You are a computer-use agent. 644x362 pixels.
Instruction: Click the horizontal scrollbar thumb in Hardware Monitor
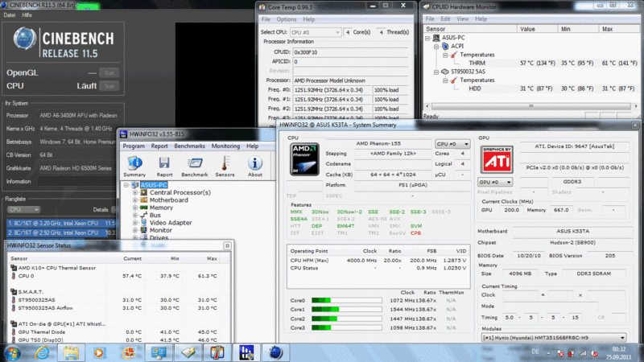(x=531, y=106)
